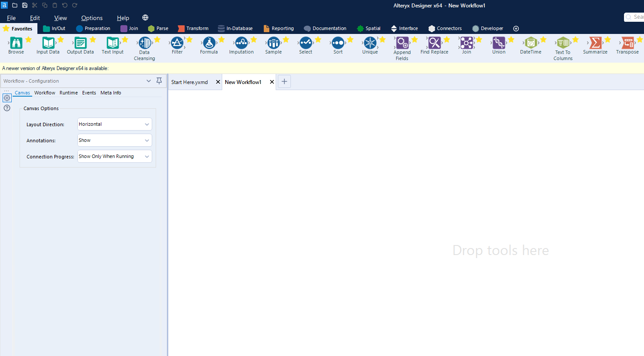
Task: Open the Layout Direction dropdown
Action: click(x=147, y=124)
